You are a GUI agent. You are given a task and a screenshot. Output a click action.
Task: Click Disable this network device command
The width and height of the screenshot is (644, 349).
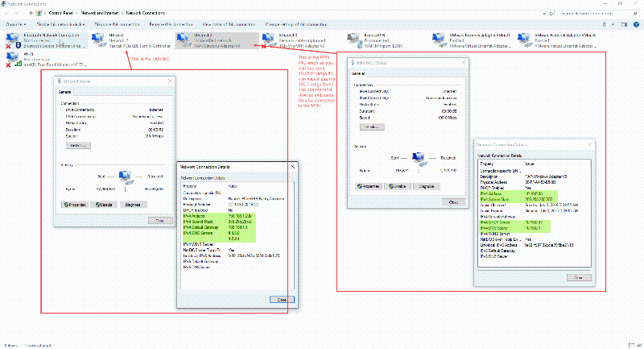point(60,24)
